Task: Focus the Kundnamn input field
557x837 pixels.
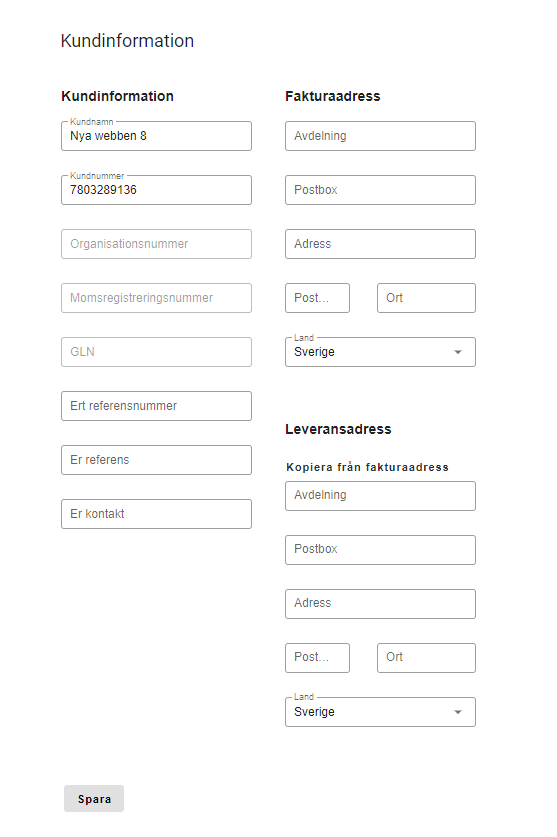Action: coord(156,136)
